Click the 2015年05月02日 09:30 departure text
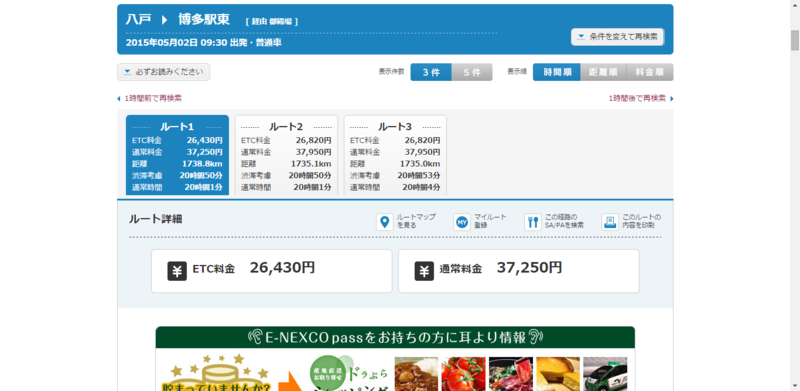The height and width of the screenshot is (391, 800). coord(203,42)
